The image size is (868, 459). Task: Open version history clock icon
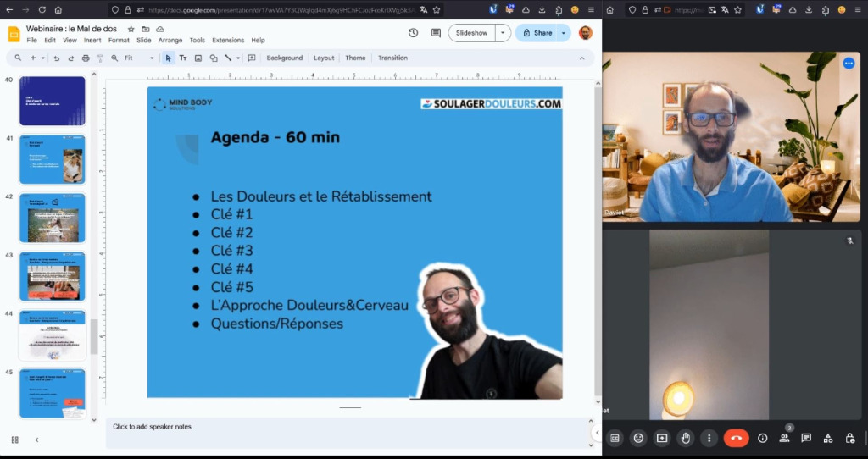[x=413, y=33]
